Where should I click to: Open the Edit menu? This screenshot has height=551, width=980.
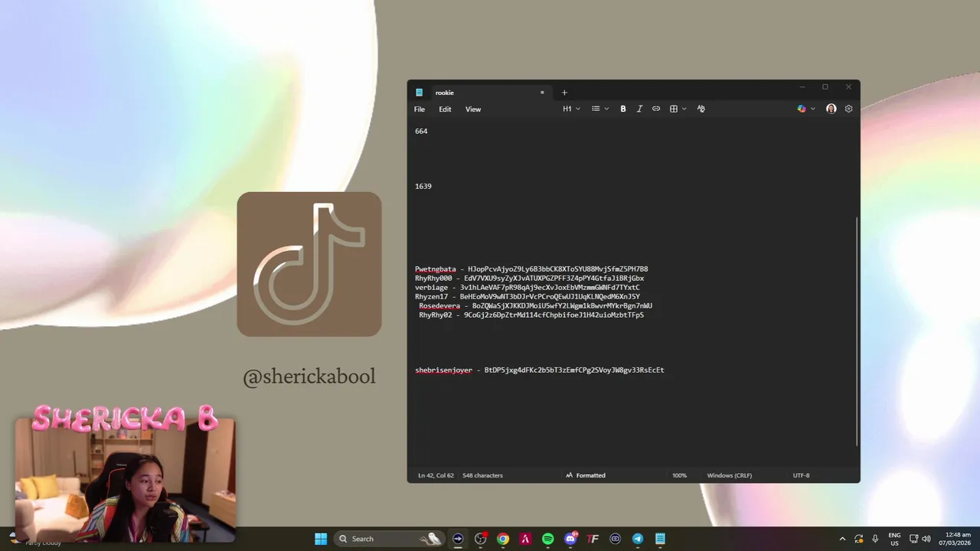(x=445, y=109)
